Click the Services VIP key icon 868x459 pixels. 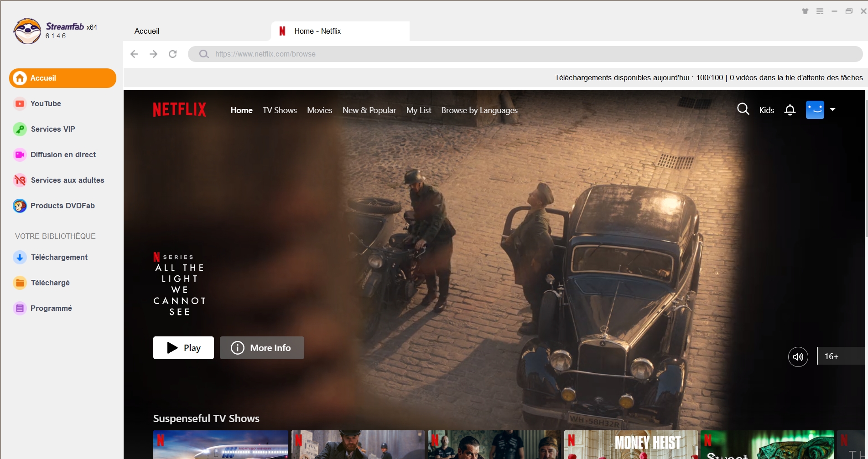(20, 129)
